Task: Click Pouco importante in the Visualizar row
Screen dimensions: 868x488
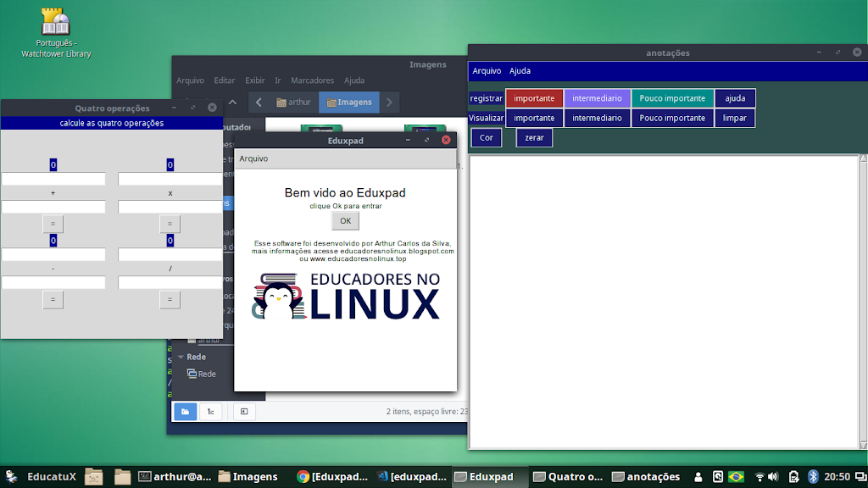Action: coord(672,118)
